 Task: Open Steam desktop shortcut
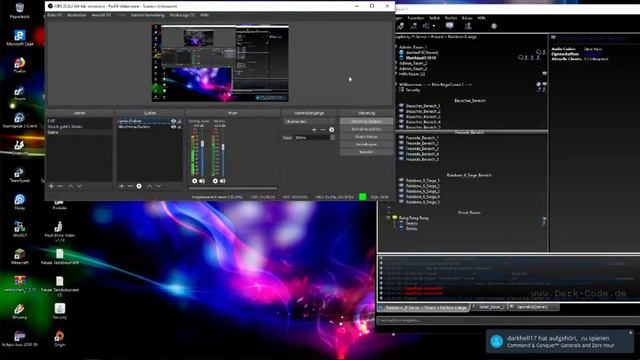click(x=20, y=93)
